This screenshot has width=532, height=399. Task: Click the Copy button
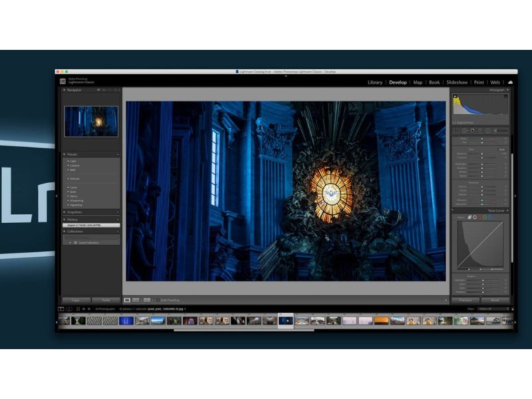click(x=76, y=301)
